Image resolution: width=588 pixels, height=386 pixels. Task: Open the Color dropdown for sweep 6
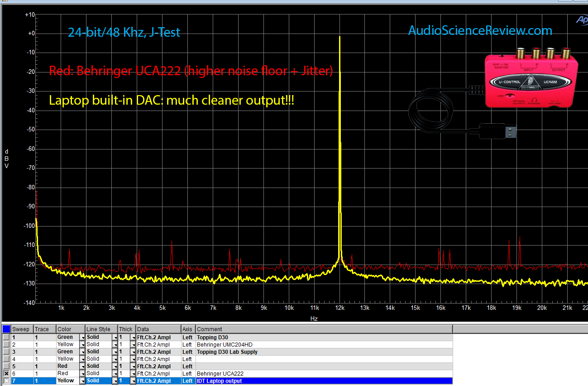click(x=82, y=374)
